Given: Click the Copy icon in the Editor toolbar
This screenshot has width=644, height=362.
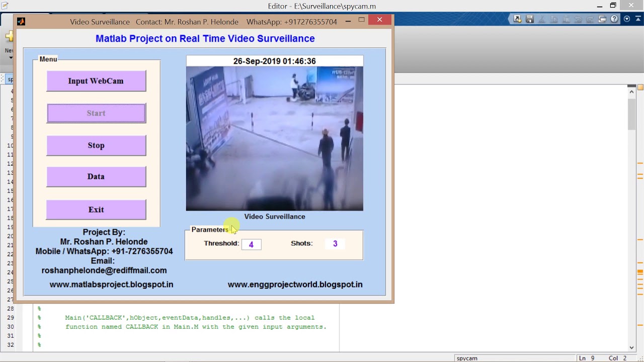Looking at the screenshot, I should (554, 19).
